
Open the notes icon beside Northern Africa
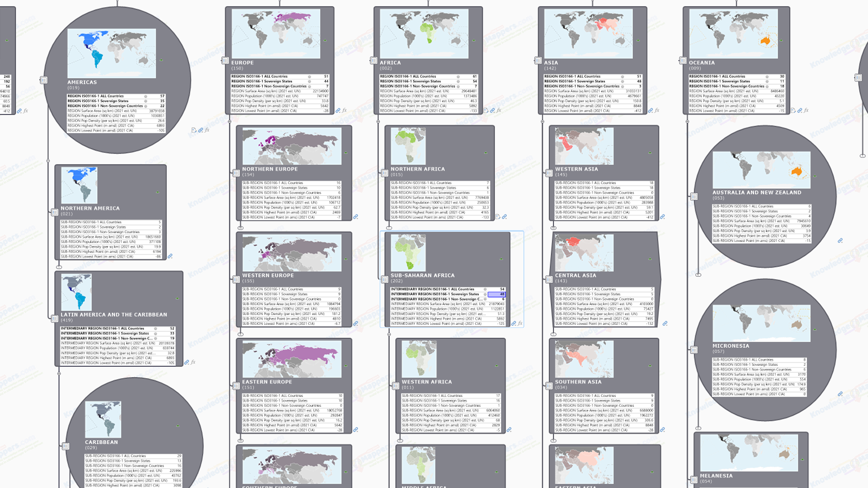point(498,217)
